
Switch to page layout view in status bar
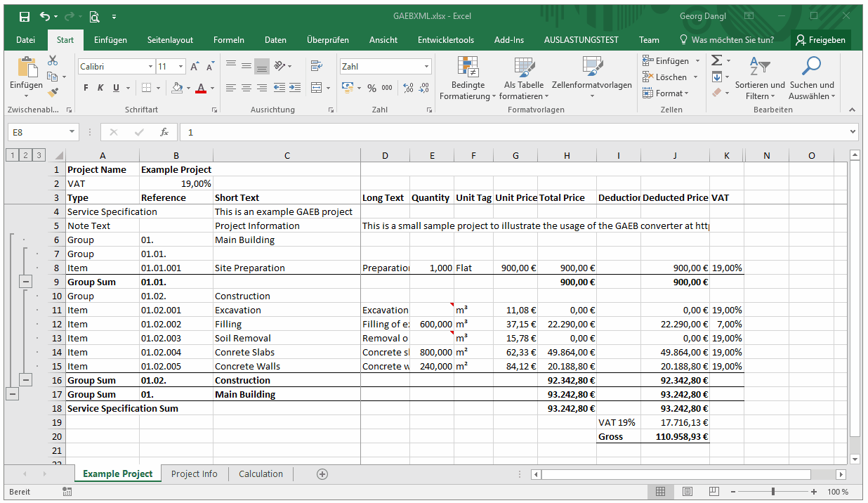(688, 492)
